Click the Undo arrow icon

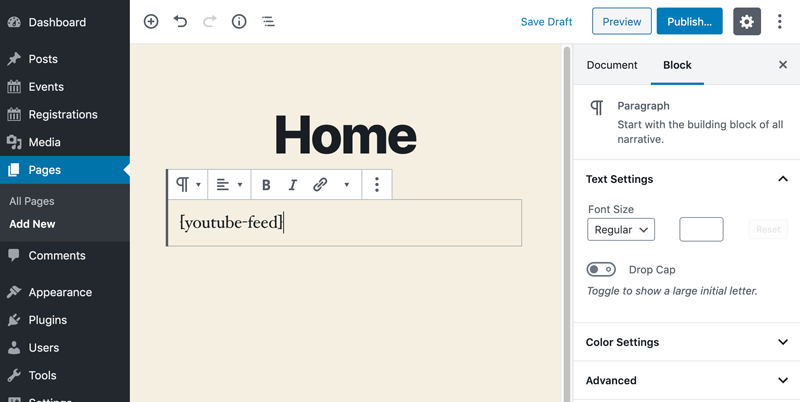(x=180, y=21)
